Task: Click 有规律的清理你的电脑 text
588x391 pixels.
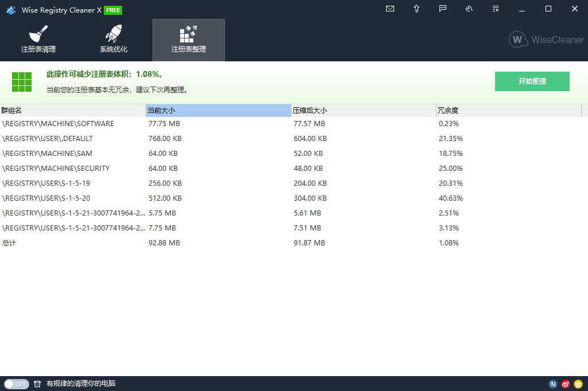Action: pos(81,384)
